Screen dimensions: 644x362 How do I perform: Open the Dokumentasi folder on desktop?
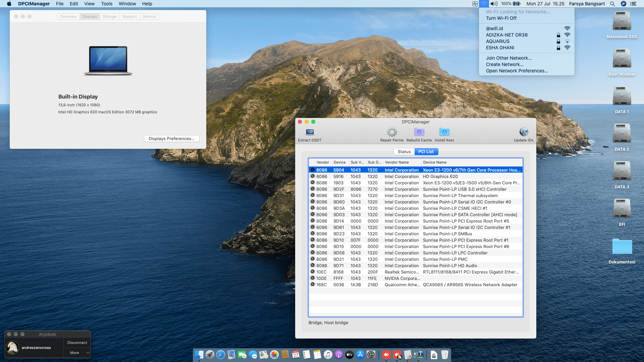point(622,247)
